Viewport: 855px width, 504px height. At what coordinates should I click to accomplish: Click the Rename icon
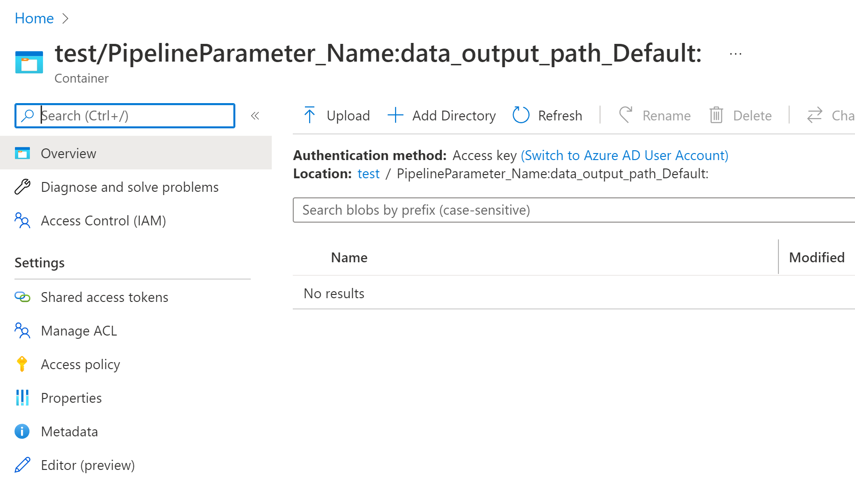point(626,115)
